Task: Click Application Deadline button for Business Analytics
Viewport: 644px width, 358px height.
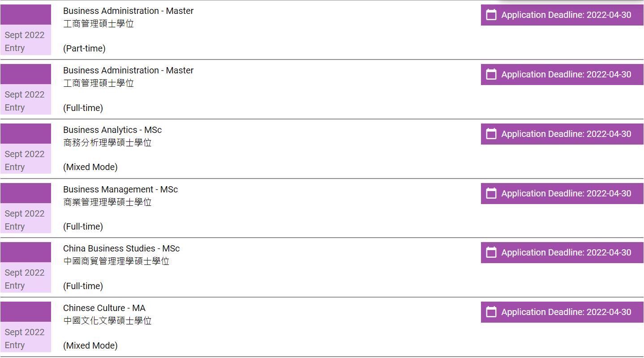Action: point(566,134)
